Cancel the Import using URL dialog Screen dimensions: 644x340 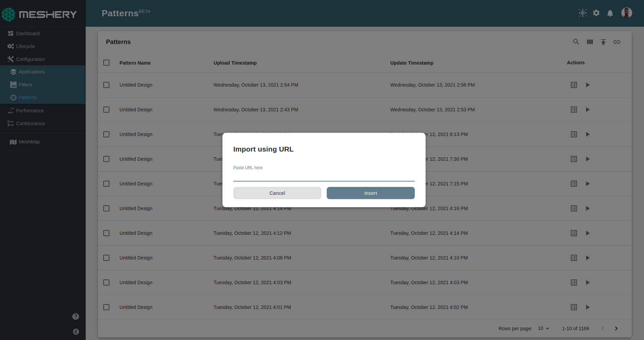coord(277,193)
